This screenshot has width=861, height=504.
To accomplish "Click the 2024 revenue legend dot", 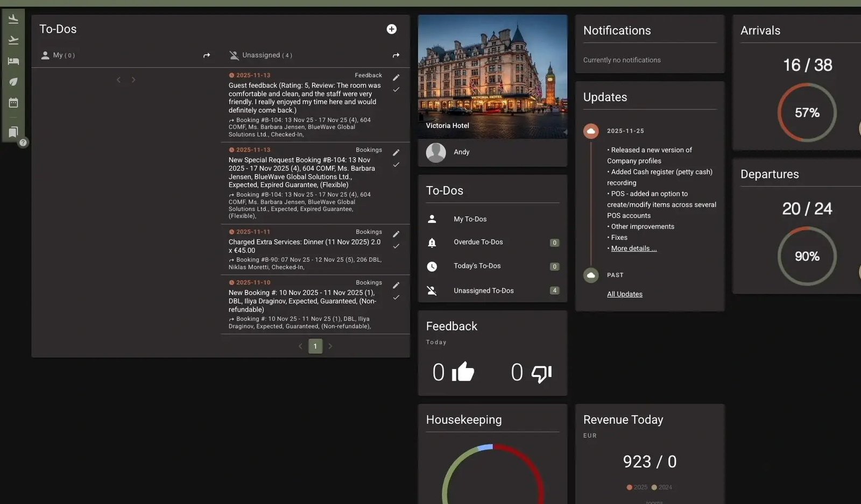I will (x=654, y=487).
